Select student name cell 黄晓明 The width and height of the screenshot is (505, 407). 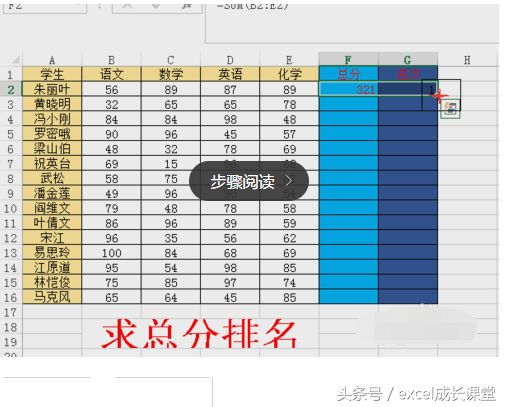point(52,104)
